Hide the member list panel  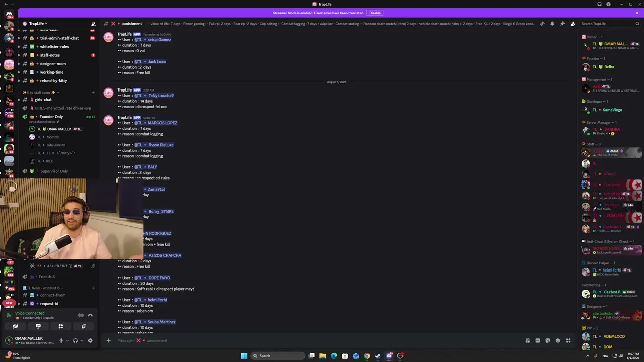tap(573, 24)
